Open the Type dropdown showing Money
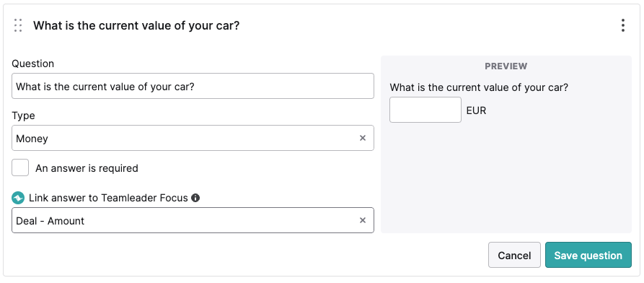The height and width of the screenshot is (283, 644). point(193,138)
